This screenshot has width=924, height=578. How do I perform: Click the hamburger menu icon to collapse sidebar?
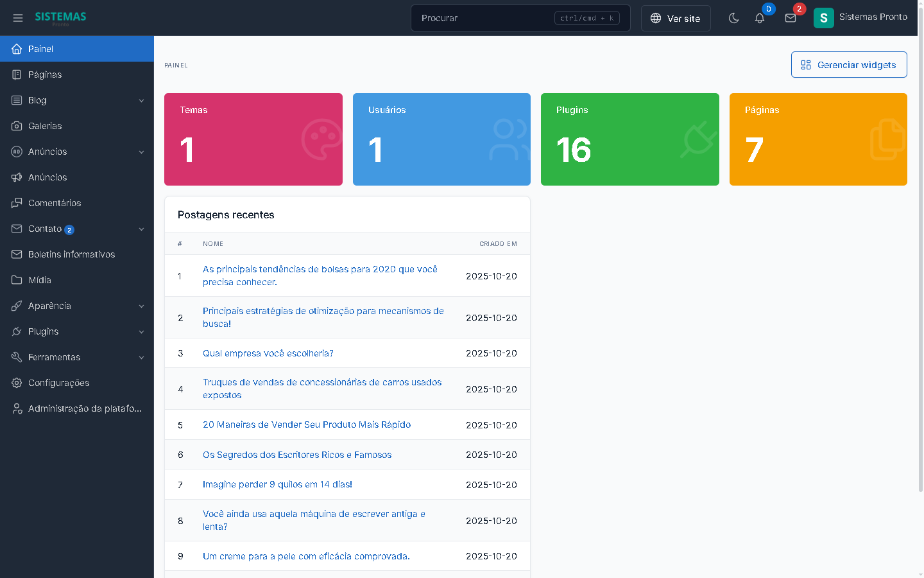point(18,18)
